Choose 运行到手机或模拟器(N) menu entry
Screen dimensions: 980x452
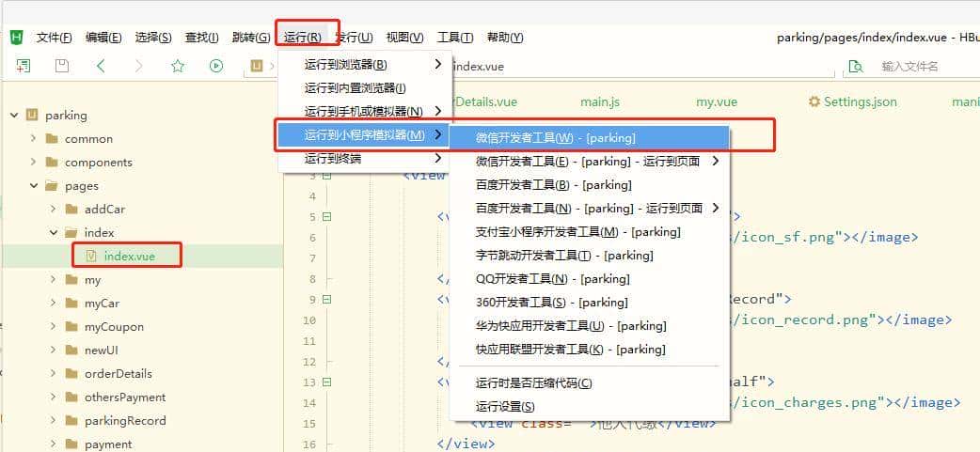click(x=365, y=112)
